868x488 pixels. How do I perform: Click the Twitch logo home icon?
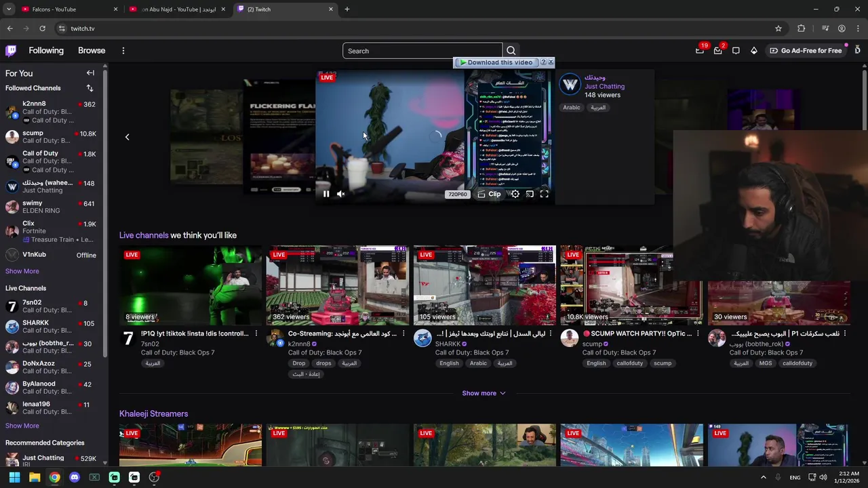tap(11, 50)
